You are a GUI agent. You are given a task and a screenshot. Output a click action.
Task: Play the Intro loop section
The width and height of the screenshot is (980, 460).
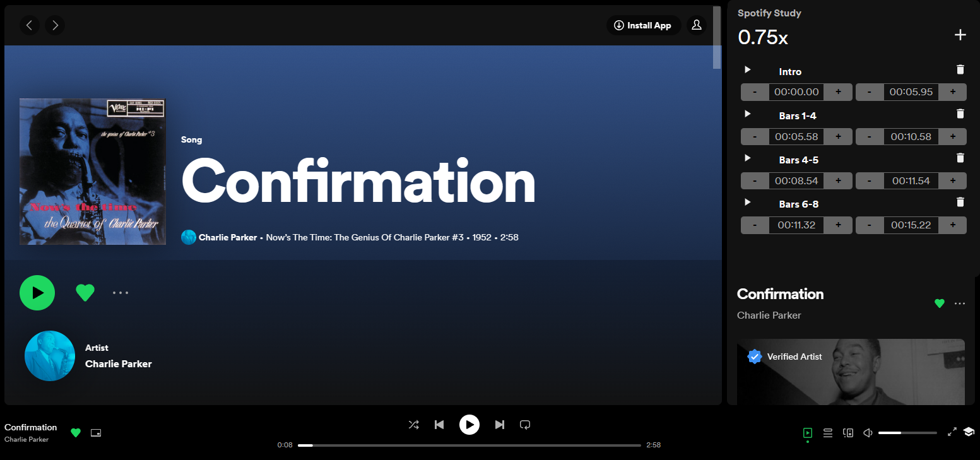click(x=748, y=69)
